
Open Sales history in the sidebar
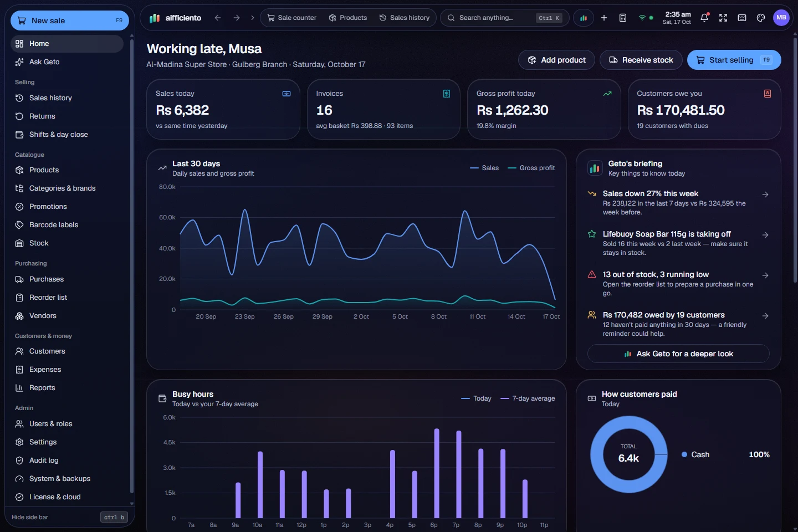click(66, 98)
